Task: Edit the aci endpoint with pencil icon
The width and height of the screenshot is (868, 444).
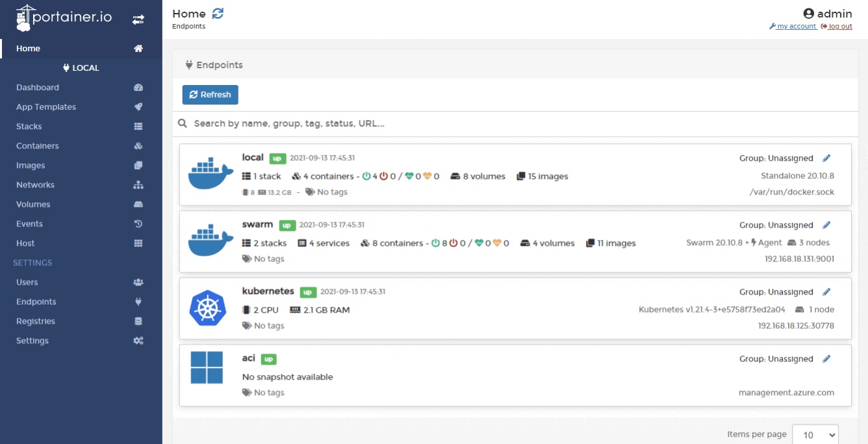Action: (x=826, y=359)
